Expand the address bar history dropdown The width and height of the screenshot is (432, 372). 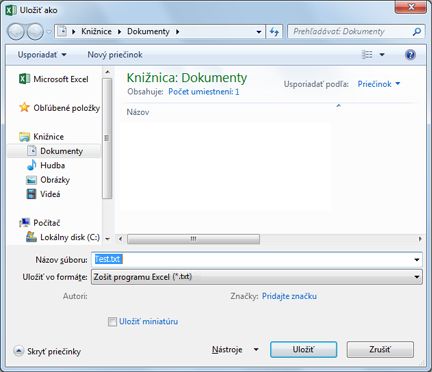(259, 32)
